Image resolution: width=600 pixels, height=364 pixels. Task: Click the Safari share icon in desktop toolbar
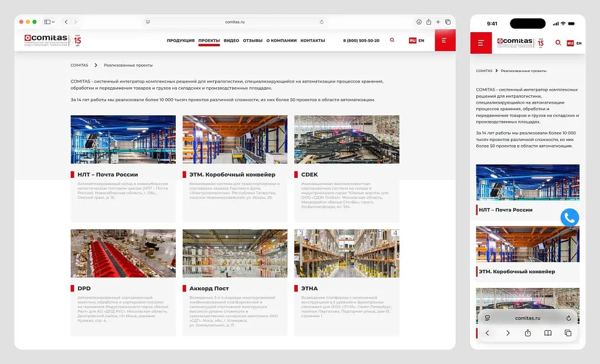[x=428, y=22]
